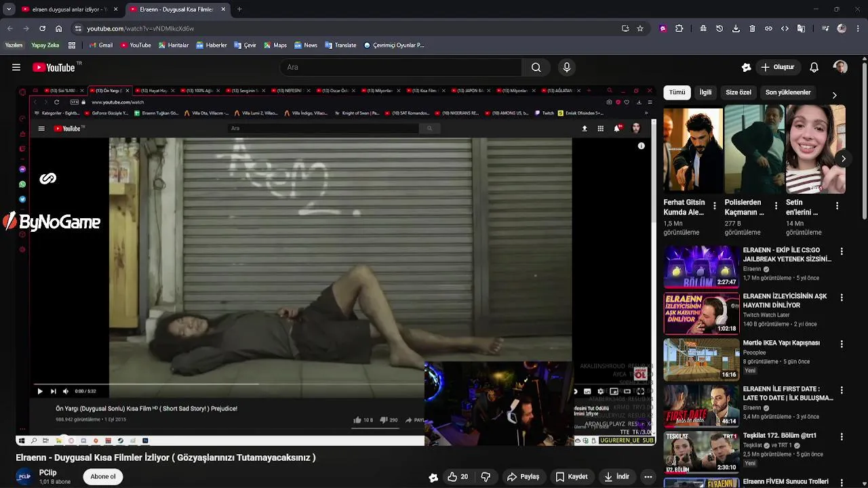Open the PClip channel name link
The image size is (868, 488).
(47, 472)
